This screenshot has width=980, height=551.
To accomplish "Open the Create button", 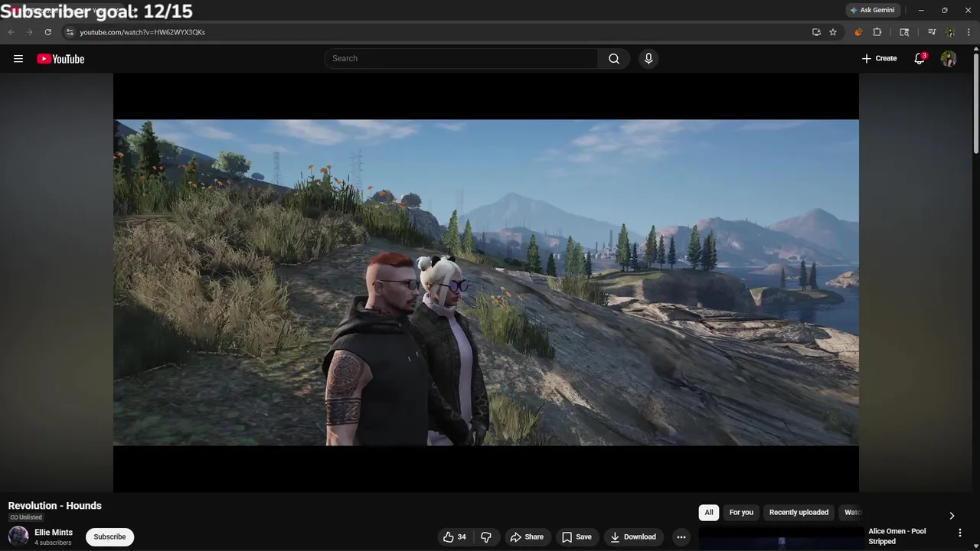I will (x=879, y=59).
